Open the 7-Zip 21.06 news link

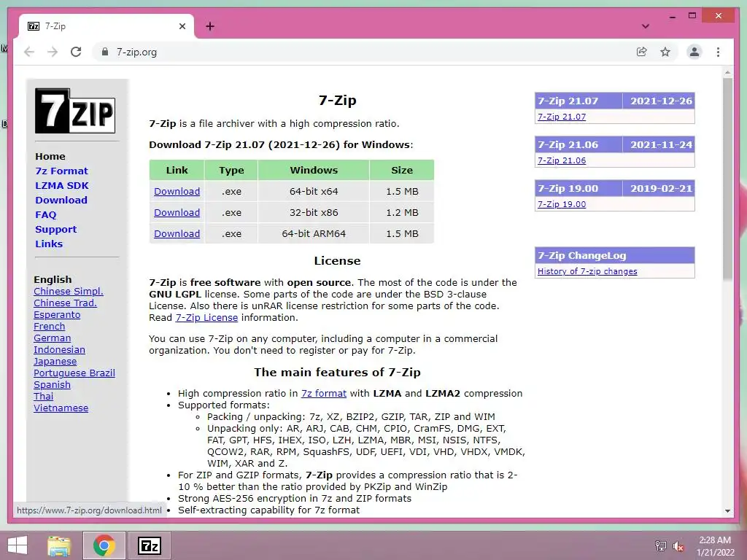[x=562, y=160]
